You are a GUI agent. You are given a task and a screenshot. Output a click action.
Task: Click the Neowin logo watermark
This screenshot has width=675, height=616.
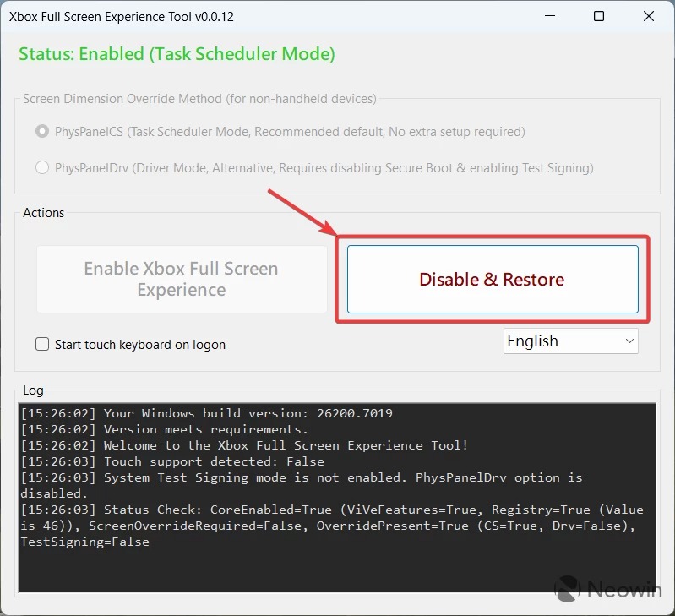pos(608,589)
